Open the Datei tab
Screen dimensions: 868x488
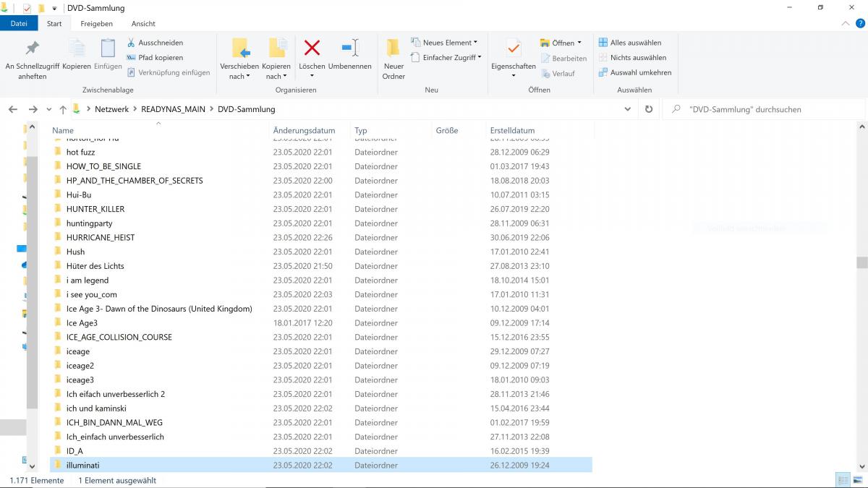pos(19,23)
